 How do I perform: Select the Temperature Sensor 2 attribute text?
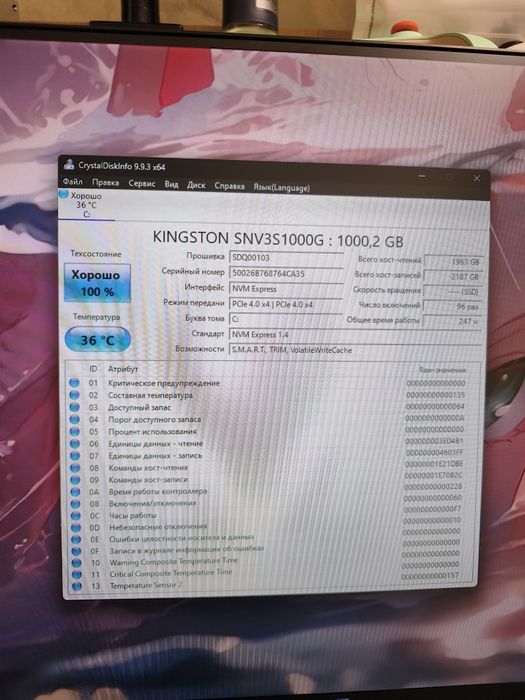[x=146, y=585]
